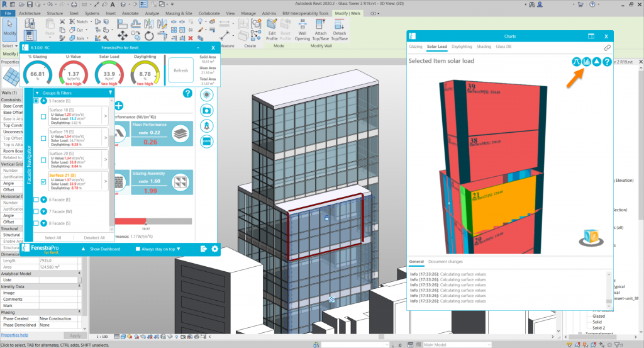Check the Surface 19 [S] checkbox
644x348 pixels.
tap(43, 138)
